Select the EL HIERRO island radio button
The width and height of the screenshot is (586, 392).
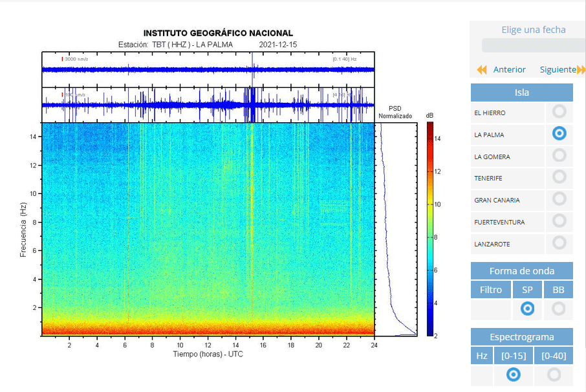(x=559, y=111)
